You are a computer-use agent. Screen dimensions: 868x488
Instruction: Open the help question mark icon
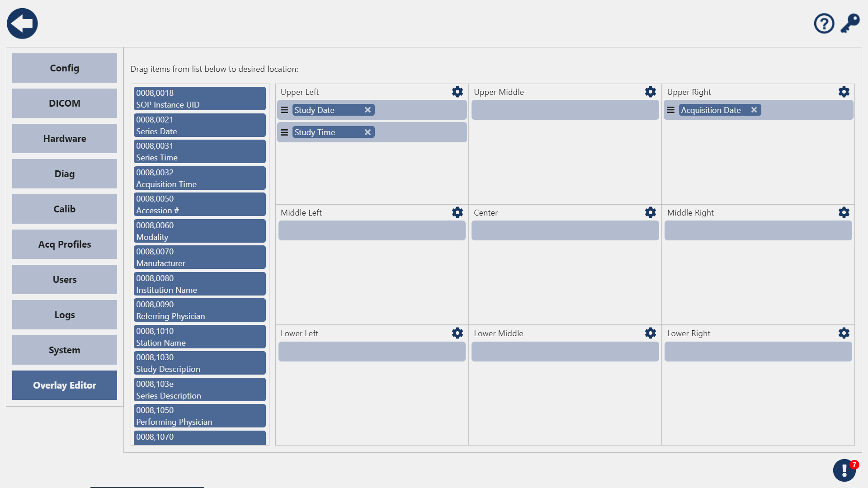coord(824,23)
